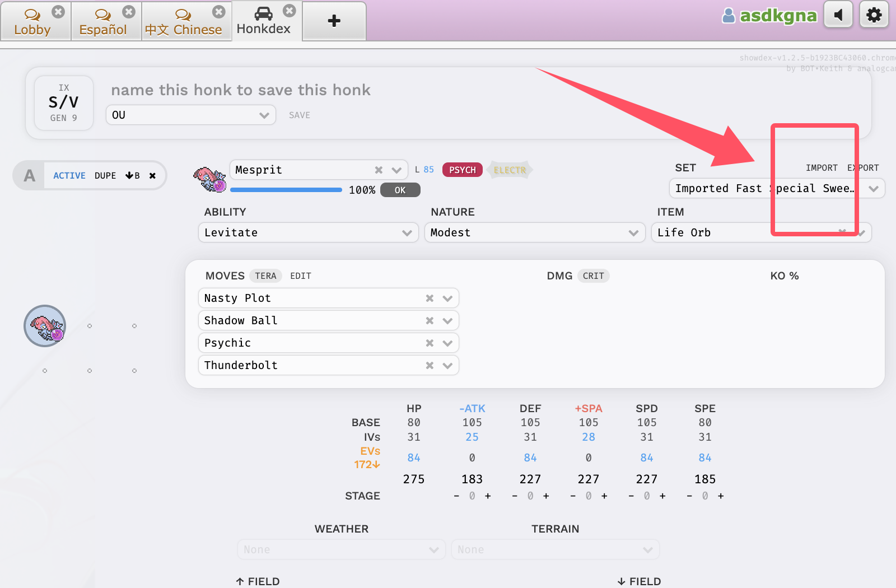This screenshot has width=896, height=588.
Task: Click the DUPE button
Action: coord(105,176)
